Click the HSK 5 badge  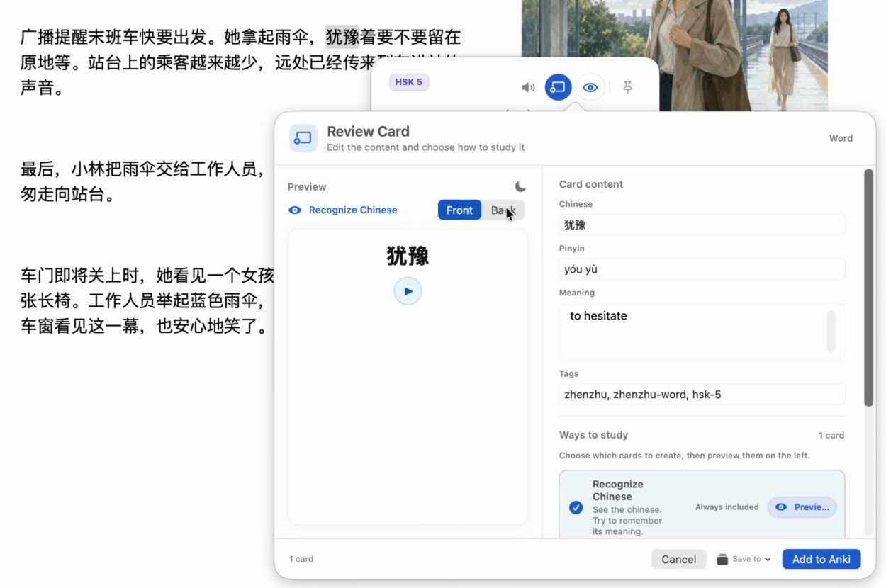coord(409,82)
